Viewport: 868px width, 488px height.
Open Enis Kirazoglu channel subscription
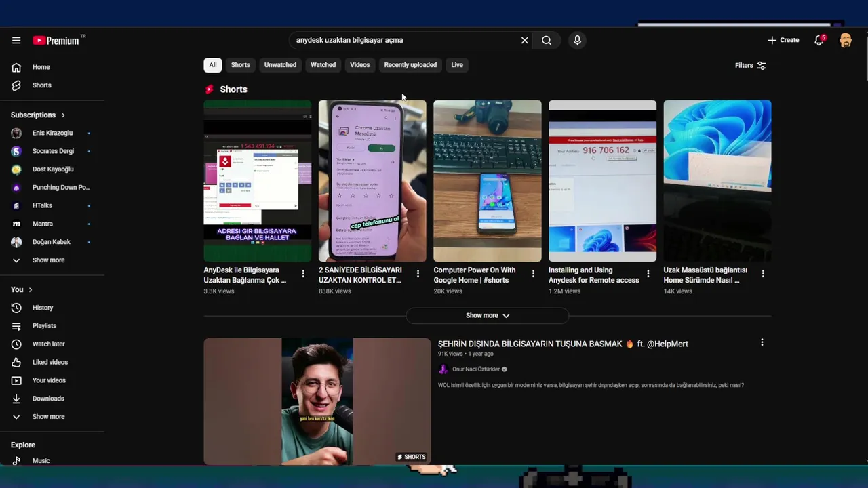(53, 133)
